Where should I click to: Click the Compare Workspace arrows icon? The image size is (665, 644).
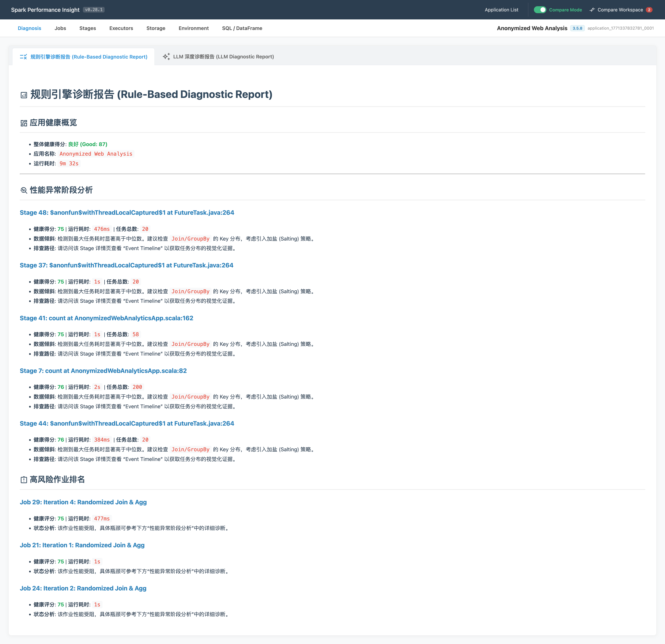(x=592, y=10)
